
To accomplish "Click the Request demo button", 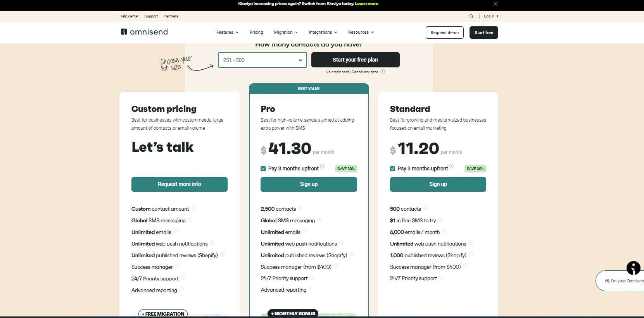I will click(445, 33).
